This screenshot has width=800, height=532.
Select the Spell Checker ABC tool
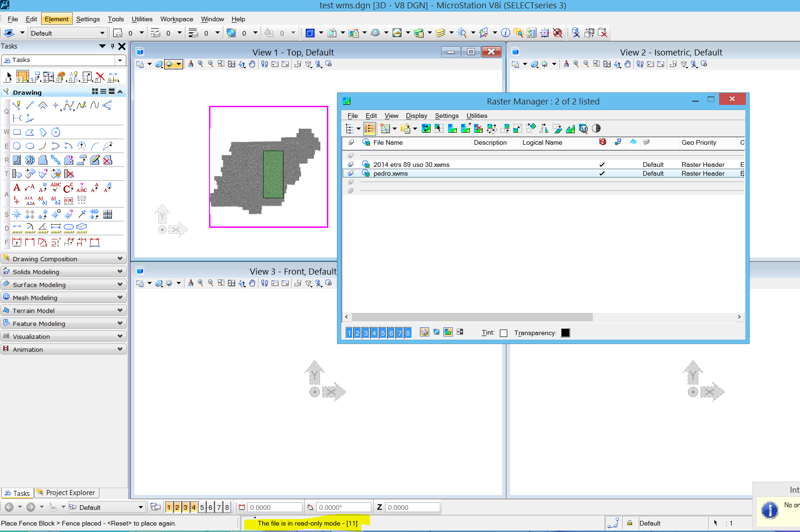pyautogui.click(x=56, y=187)
